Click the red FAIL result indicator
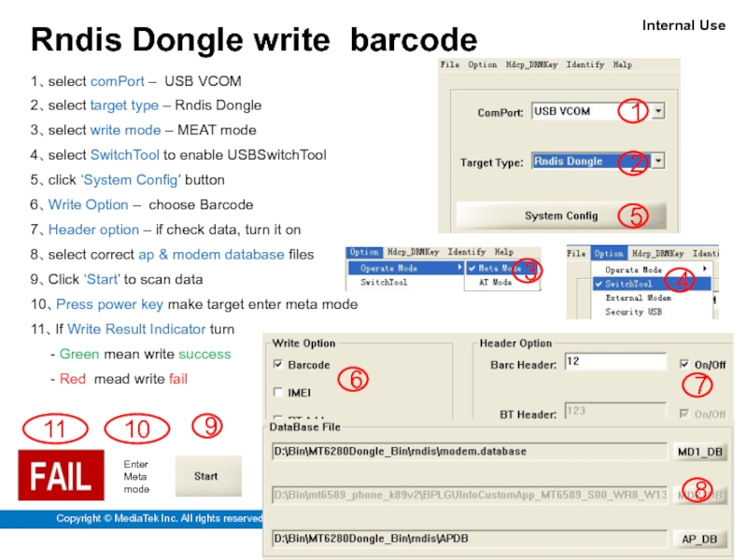 pyautogui.click(x=61, y=475)
